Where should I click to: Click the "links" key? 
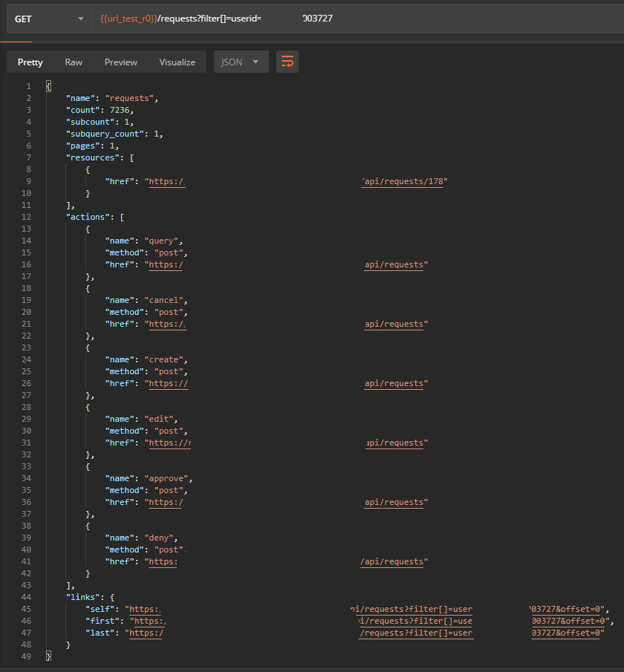(x=82, y=597)
